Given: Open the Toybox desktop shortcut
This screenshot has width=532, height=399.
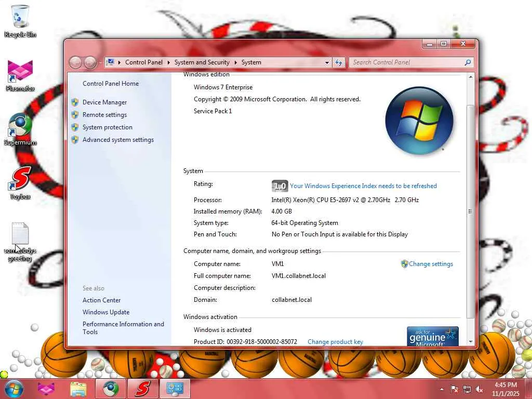Looking at the screenshot, I should pyautogui.click(x=20, y=183).
